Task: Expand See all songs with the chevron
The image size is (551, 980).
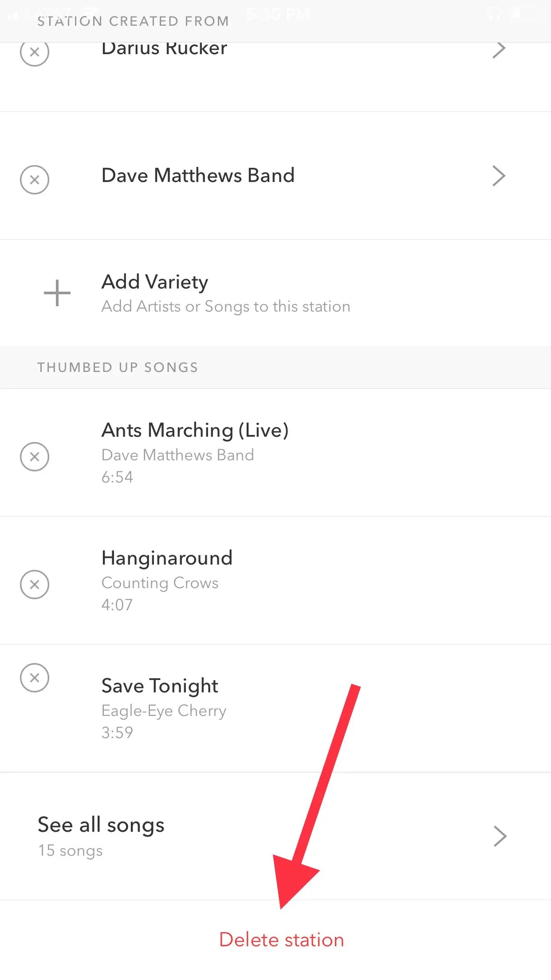Action: click(500, 836)
